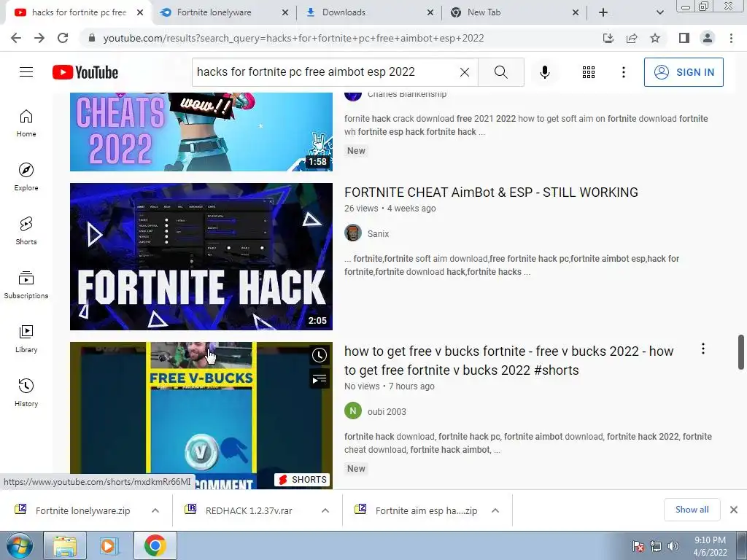Click the browser address bar URL

tap(293, 38)
